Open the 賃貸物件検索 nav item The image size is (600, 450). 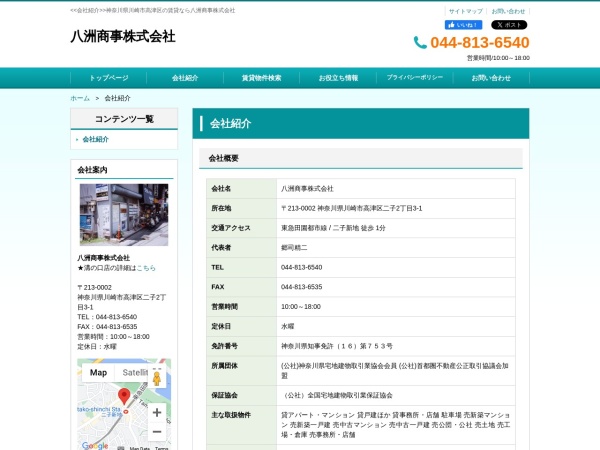coord(261,78)
